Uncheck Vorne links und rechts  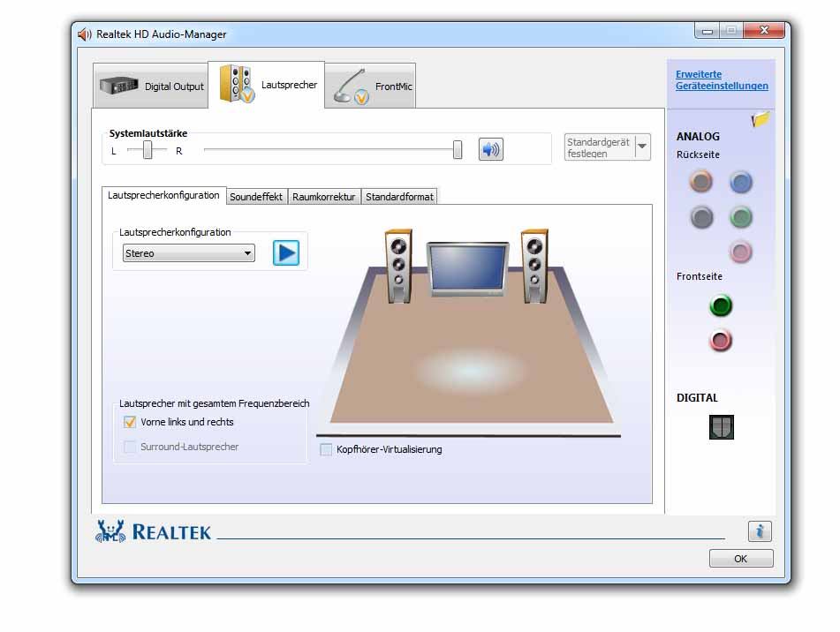(x=130, y=422)
